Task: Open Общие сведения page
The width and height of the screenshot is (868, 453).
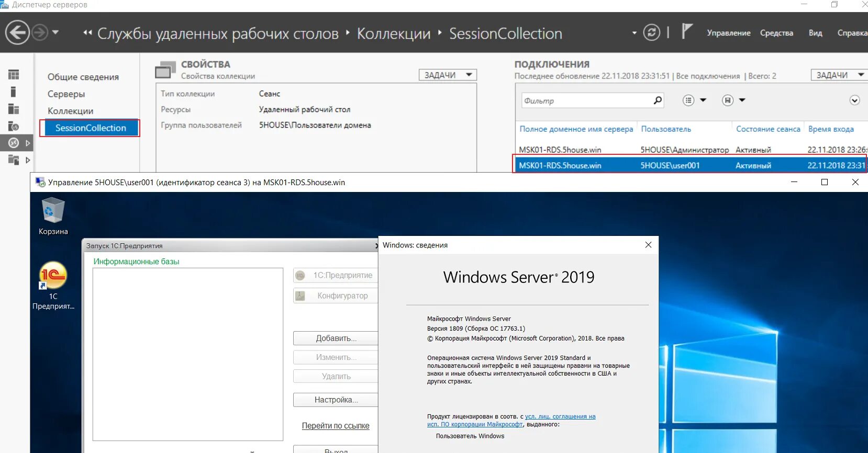Action: point(83,77)
